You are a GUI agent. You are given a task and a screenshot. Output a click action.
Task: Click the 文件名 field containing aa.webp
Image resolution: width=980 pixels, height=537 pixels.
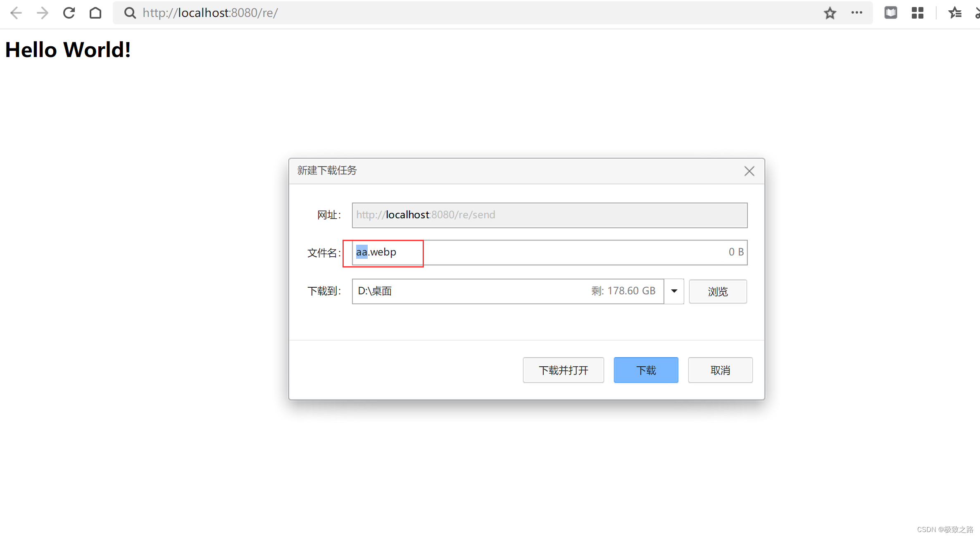click(x=549, y=252)
